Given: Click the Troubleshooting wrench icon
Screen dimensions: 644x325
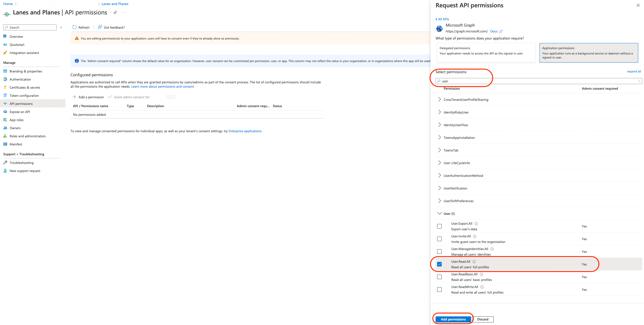Looking at the screenshot, I should tap(5, 163).
